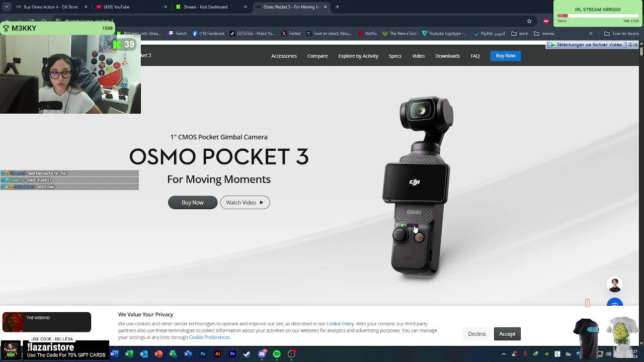This screenshot has width=644, height=362.
Task: Open the Netflix bookmark
Action: 367,34
